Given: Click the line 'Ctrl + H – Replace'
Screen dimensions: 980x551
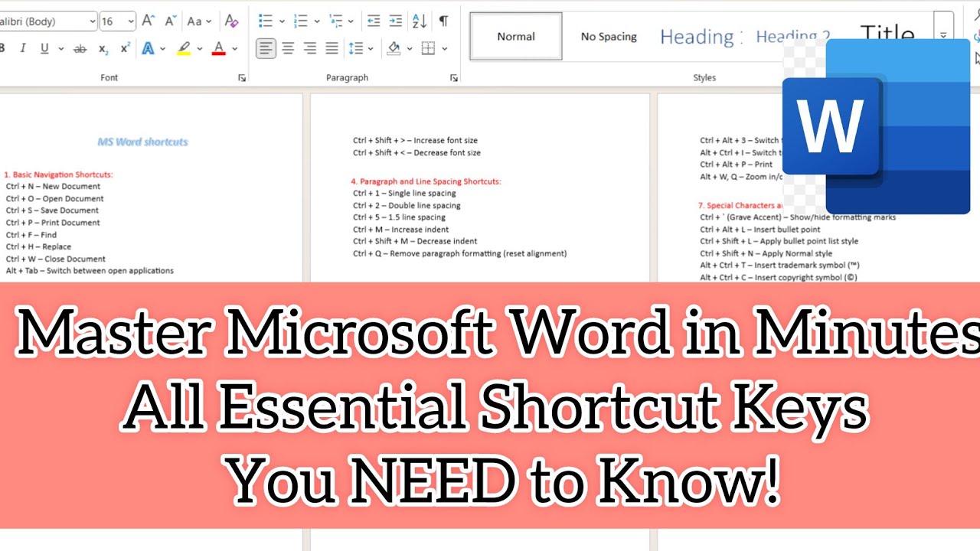Looking at the screenshot, I should (38, 246).
